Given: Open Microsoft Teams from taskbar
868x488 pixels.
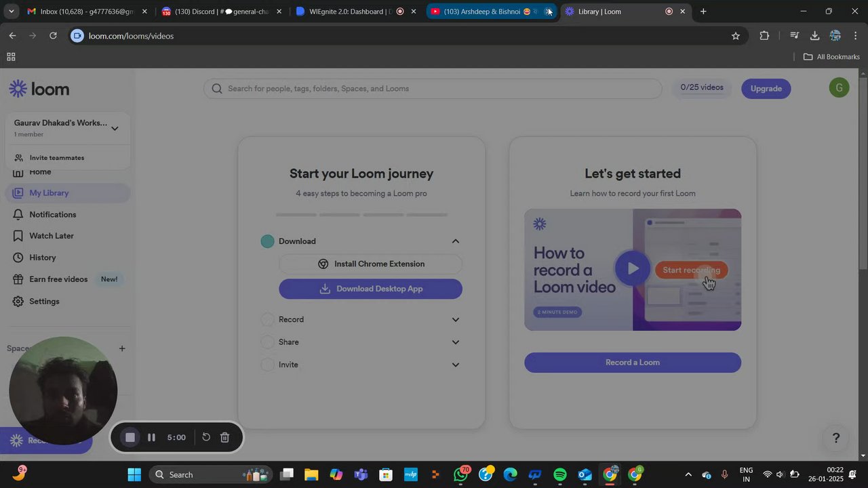Looking at the screenshot, I should coord(361,474).
